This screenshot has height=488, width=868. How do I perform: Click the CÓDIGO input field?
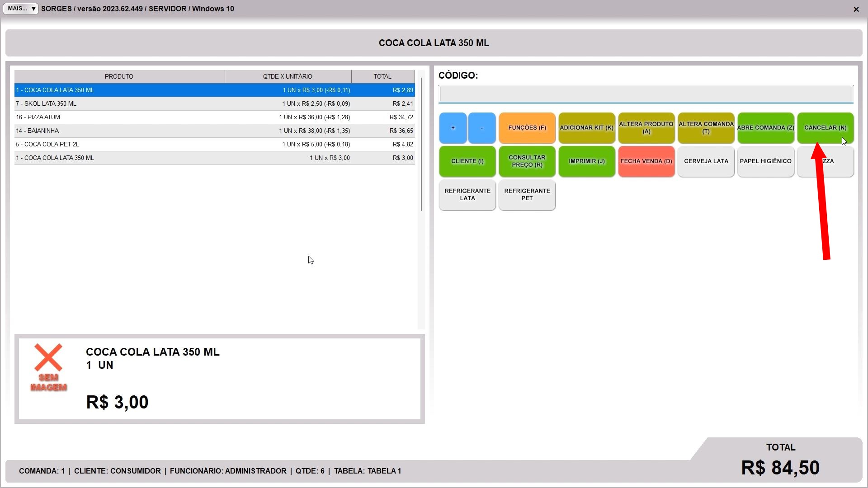pos(646,94)
